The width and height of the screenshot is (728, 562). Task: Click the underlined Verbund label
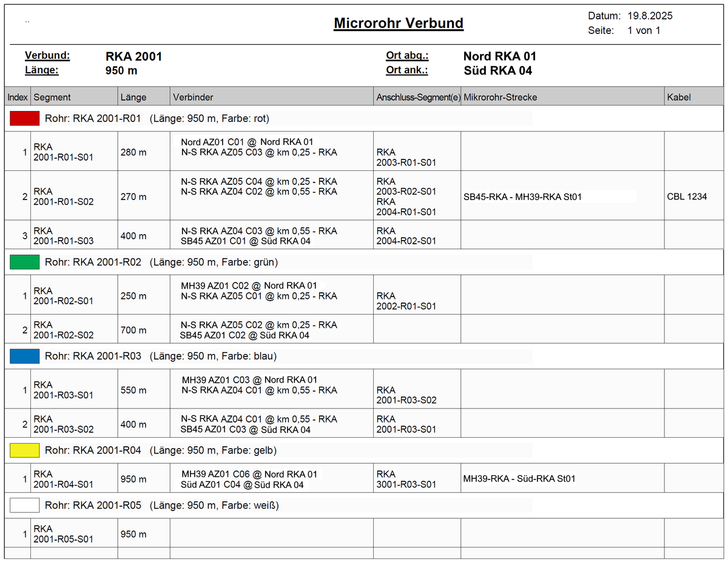tap(47, 56)
